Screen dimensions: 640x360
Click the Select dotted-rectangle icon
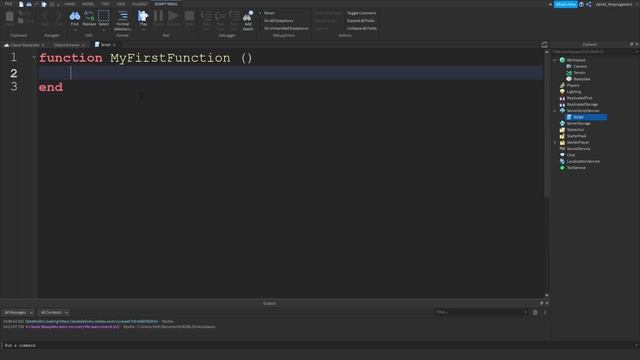coord(104,16)
